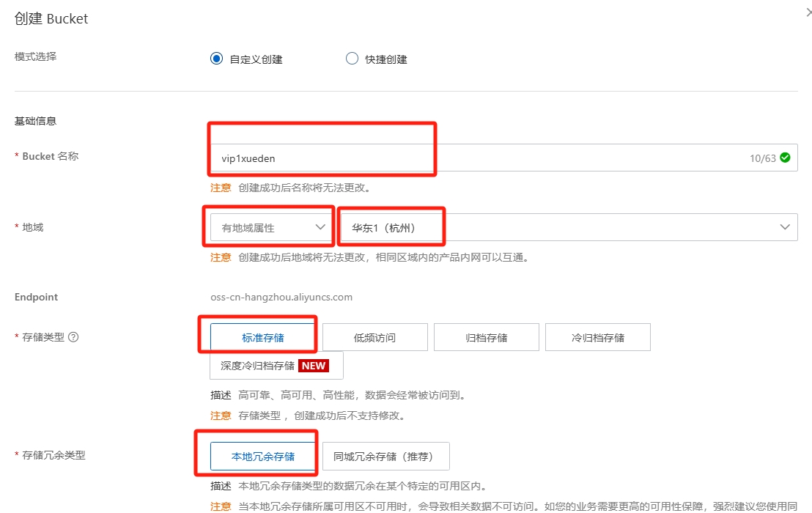Select the 冷归档存储 storage type
This screenshot has height=513, width=812.
[597, 336]
